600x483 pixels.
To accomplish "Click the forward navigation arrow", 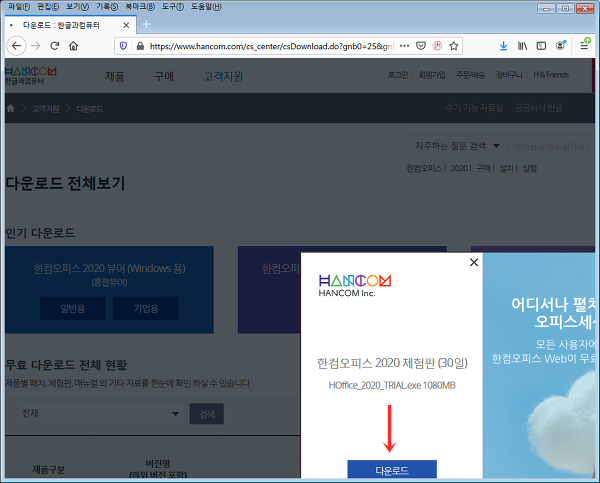I will [x=36, y=46].
